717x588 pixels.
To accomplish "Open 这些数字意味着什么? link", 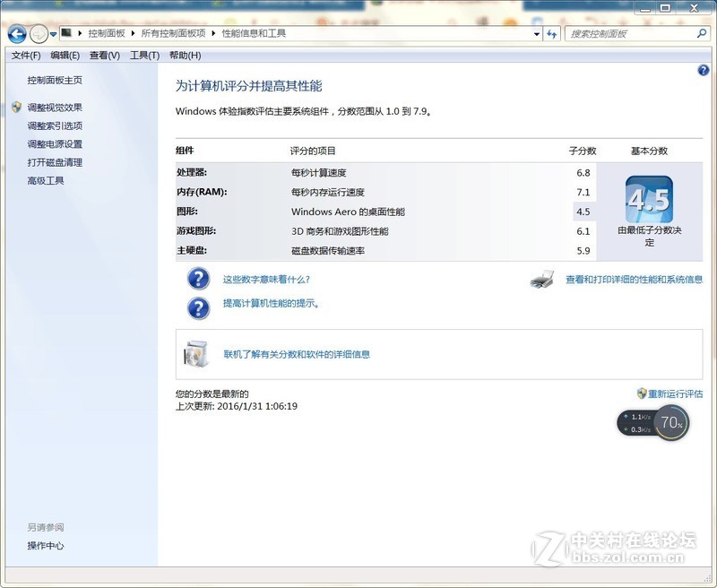I will click(266, 280).
